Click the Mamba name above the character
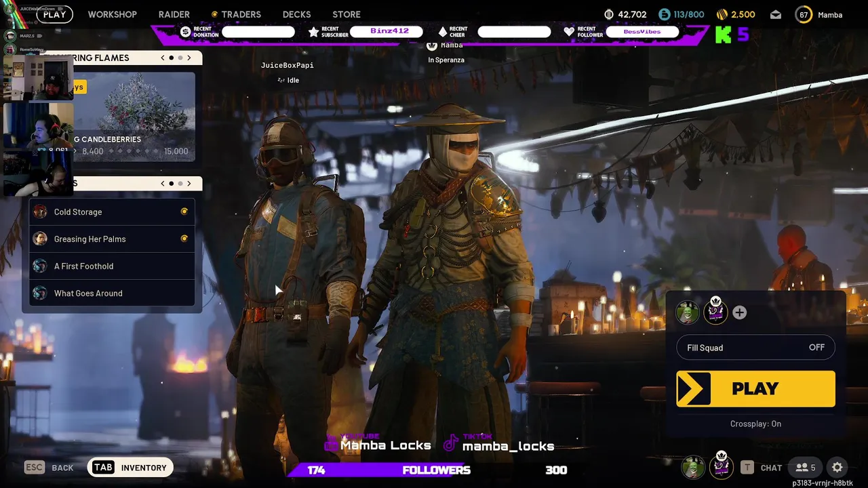 (x=452, y=45)
